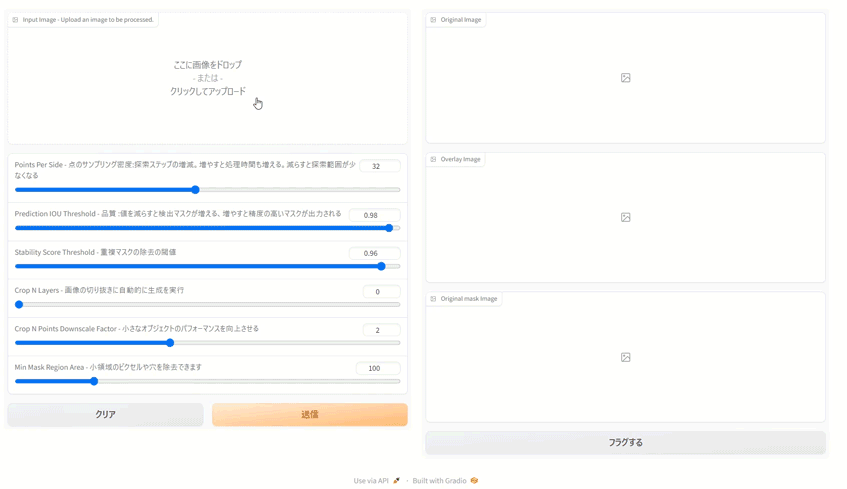The height and width of the screenshot is (489, 847).
Task: Click the Points Per Side slider handle
Action: (x=195, y=190)
